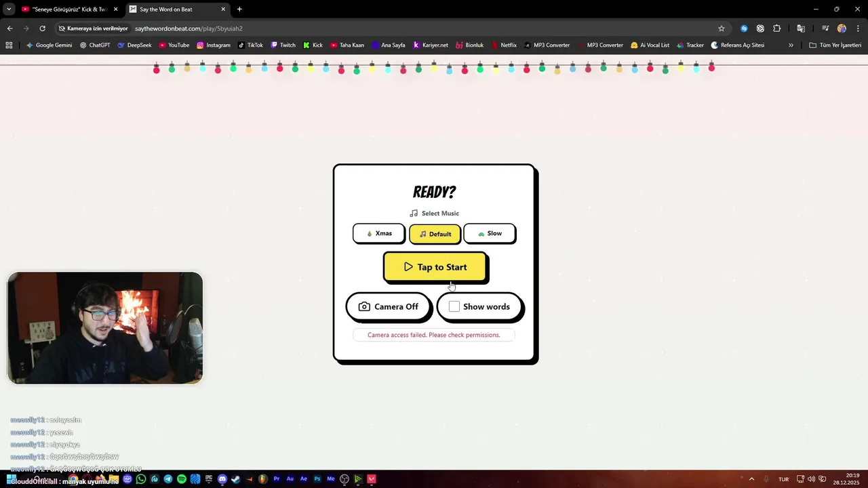Toggle the Camera Off button
Screen dimensions: 868x488
click(388, 306)
